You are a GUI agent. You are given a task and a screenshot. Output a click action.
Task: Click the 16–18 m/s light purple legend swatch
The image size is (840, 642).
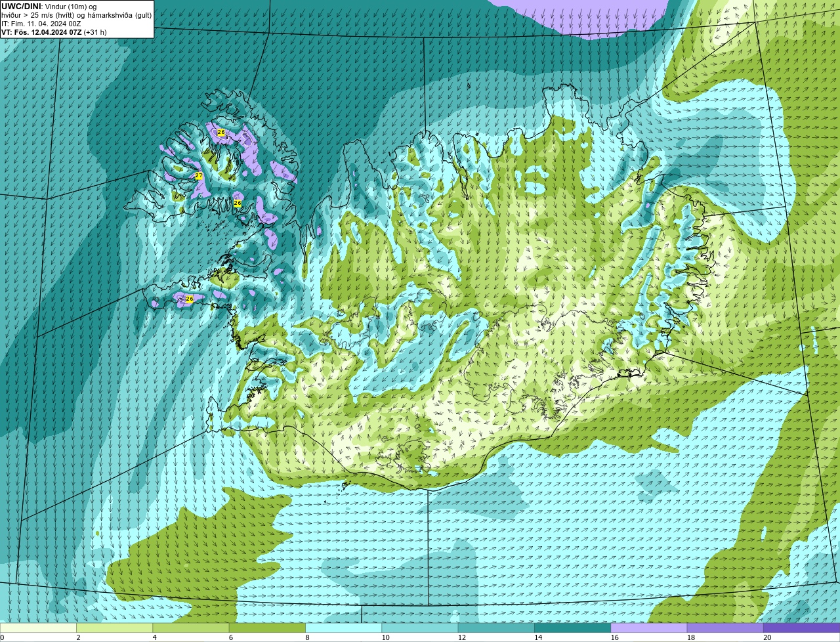tap(649, 628)
